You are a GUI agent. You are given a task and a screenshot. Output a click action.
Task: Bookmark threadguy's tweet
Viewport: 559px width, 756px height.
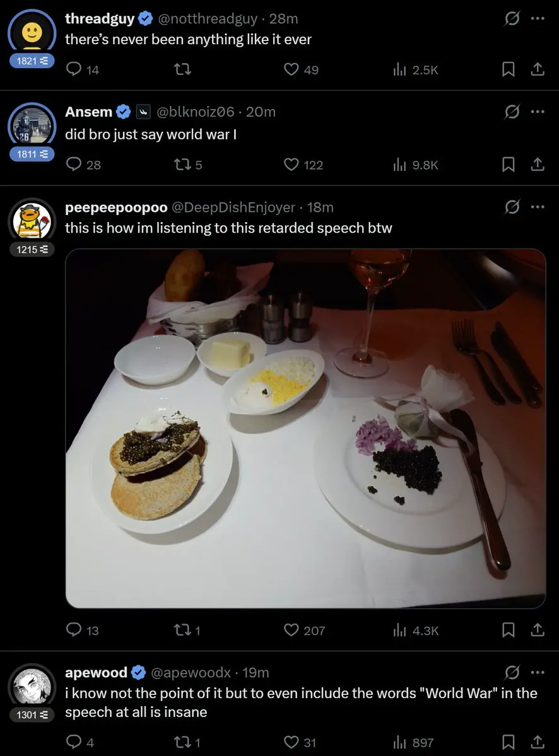click(x=508, y=70)
